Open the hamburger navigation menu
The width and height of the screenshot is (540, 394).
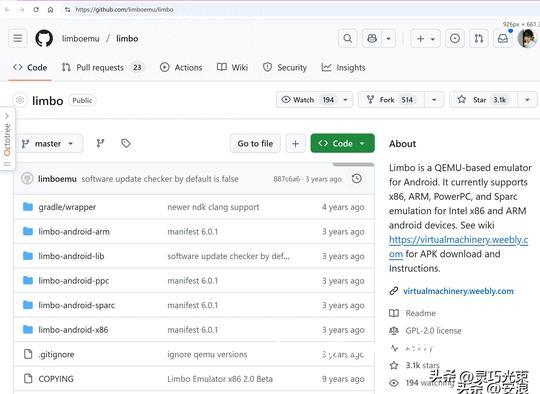click(18, 38)
